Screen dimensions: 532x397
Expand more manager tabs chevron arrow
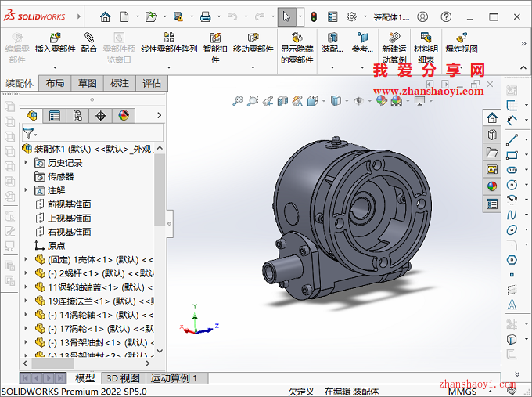pos(159,115)
